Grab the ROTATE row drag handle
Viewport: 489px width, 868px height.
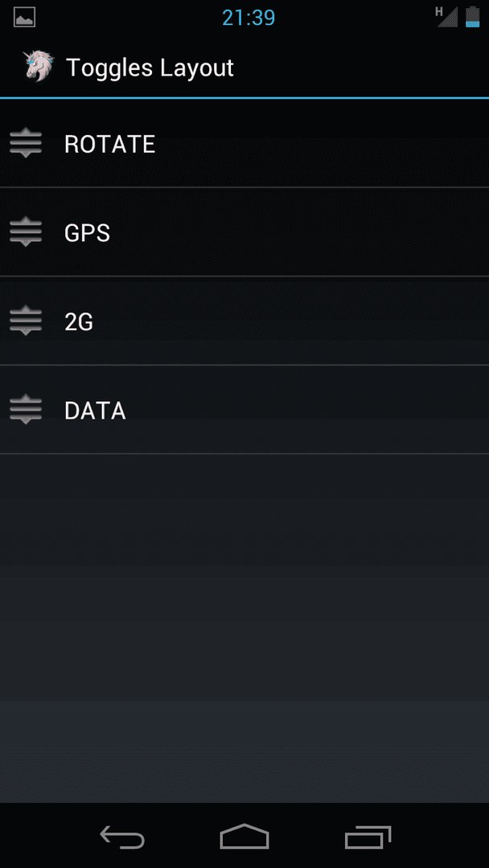[26, 143]
